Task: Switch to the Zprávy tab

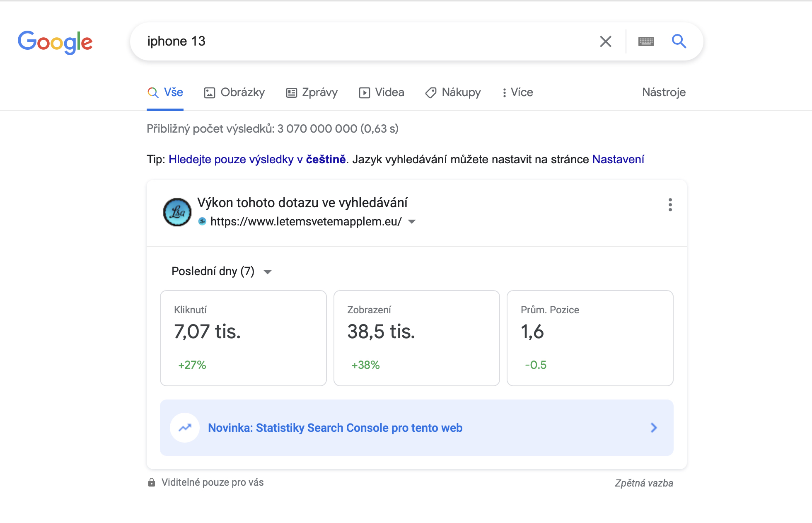Action: click(312, 92)
